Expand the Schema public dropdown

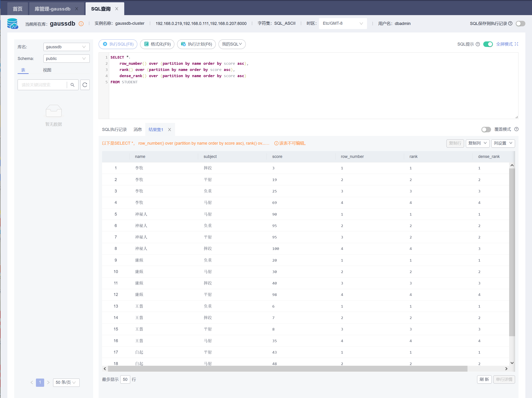tap(66, 58)
